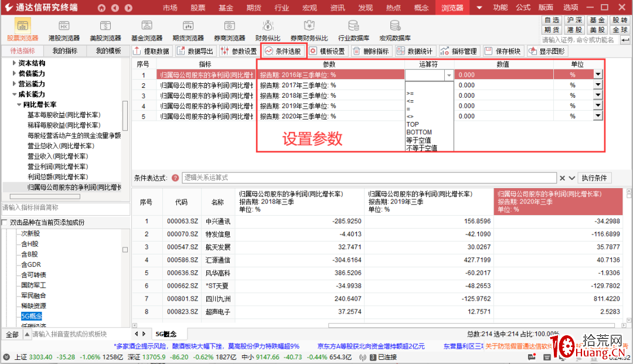This screenshot has height=364, width=633.
Task: Click the 沪深 button
Action: (574, 20)
